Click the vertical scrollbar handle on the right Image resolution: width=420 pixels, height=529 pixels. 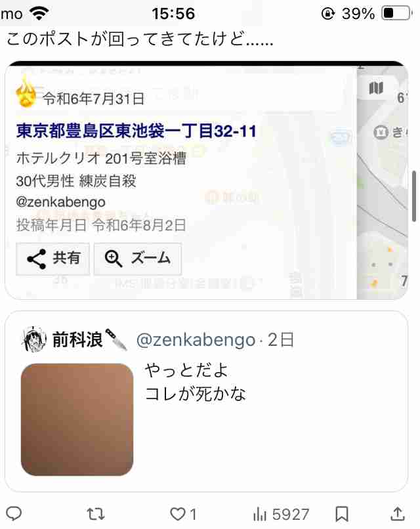pos(414,196)
